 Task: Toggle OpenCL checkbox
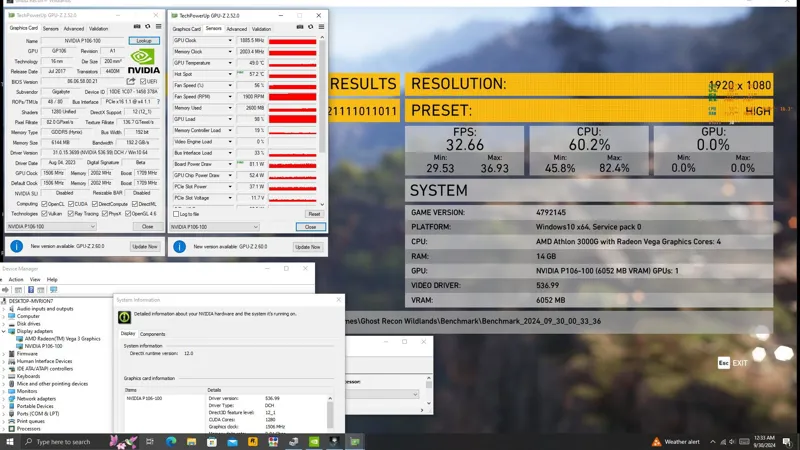coord(43,204)
